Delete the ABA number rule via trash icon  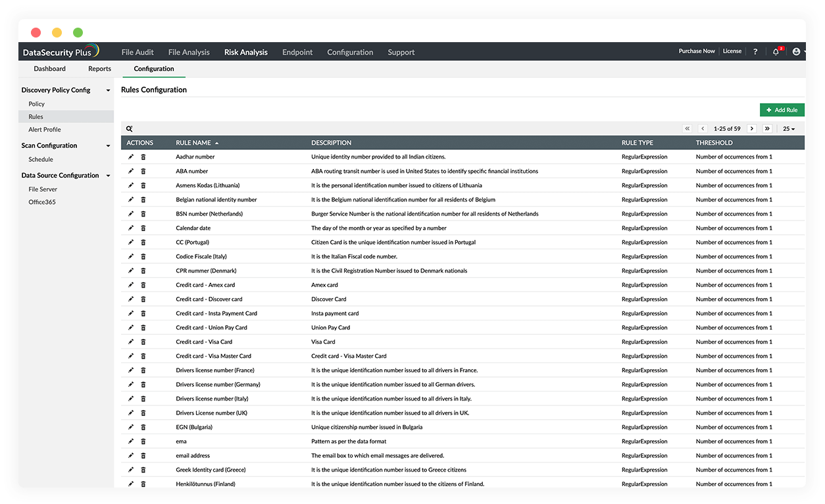pos(143,171)
